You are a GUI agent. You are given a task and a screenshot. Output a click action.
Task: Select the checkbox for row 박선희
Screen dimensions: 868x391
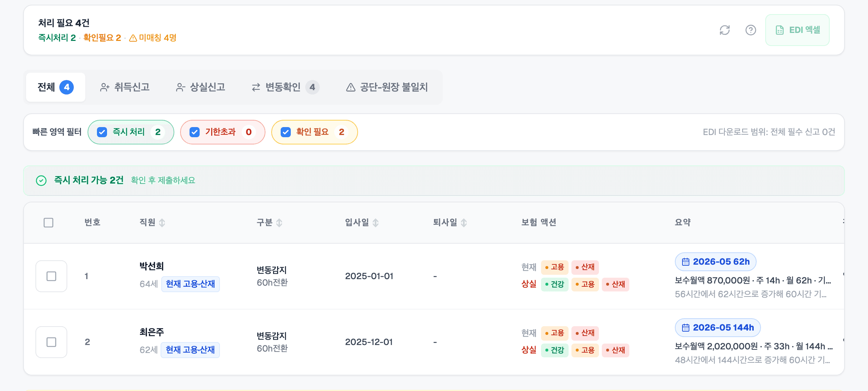coord(51,276)
